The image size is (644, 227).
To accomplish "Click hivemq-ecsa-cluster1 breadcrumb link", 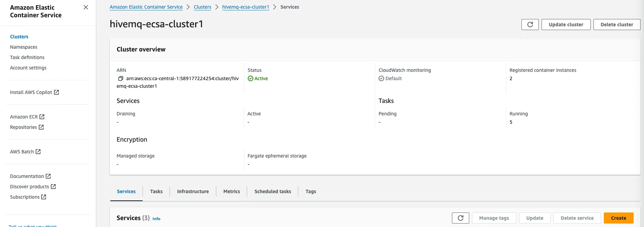I will point(246,7).
